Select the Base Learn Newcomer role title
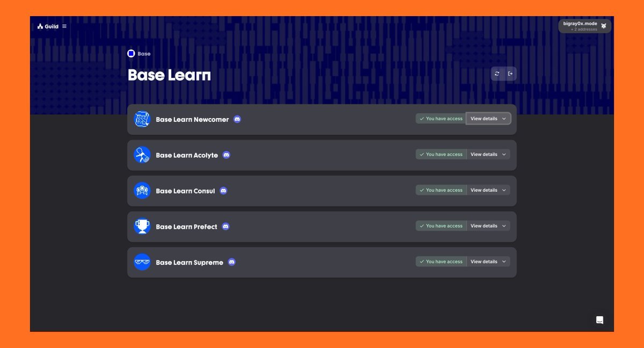Image resolution: width=644 pixels, height=348 pixels. 192,119
